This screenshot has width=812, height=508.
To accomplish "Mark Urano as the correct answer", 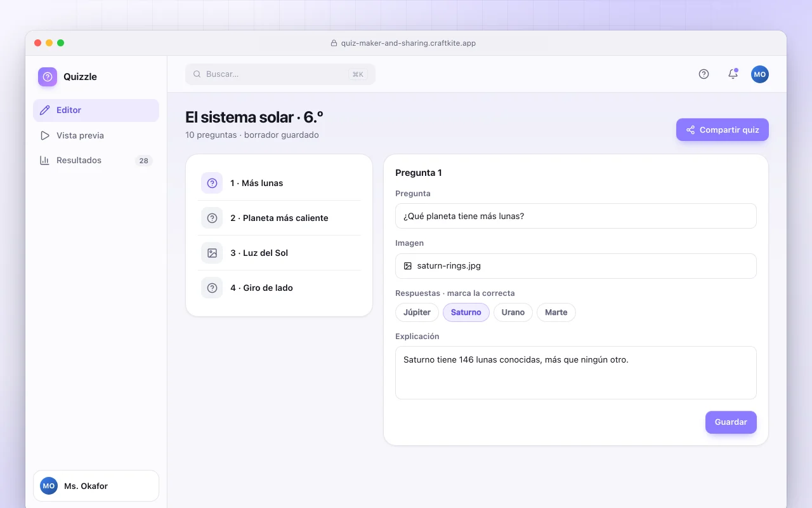I will click(513, 312).
